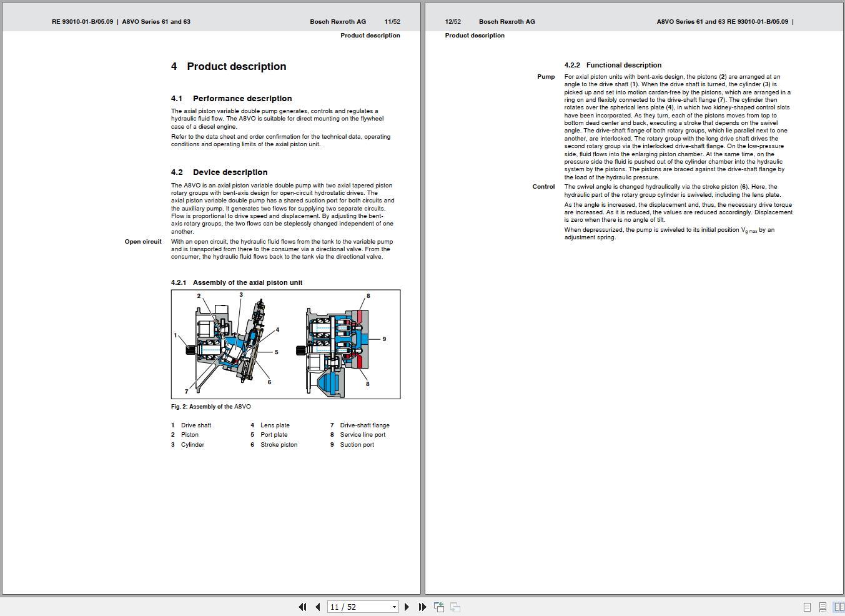The height and width of the screenshot is (616, 845).
Task: Click the Fig. 2 Assembly of the A8VO caption
Action: pyautogui.click(x=210, y=406)
